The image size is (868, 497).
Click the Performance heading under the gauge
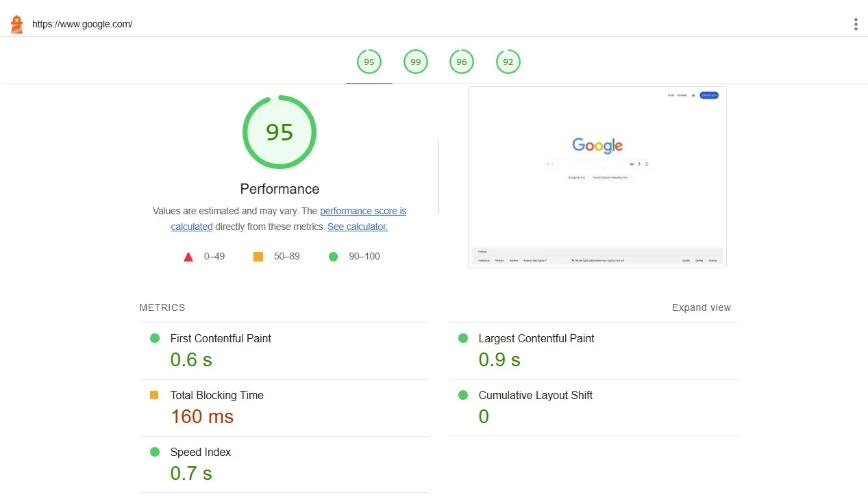point(280,189)
